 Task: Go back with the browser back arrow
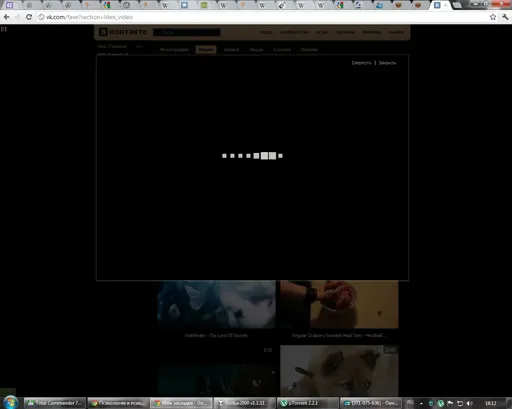[6, 17]
